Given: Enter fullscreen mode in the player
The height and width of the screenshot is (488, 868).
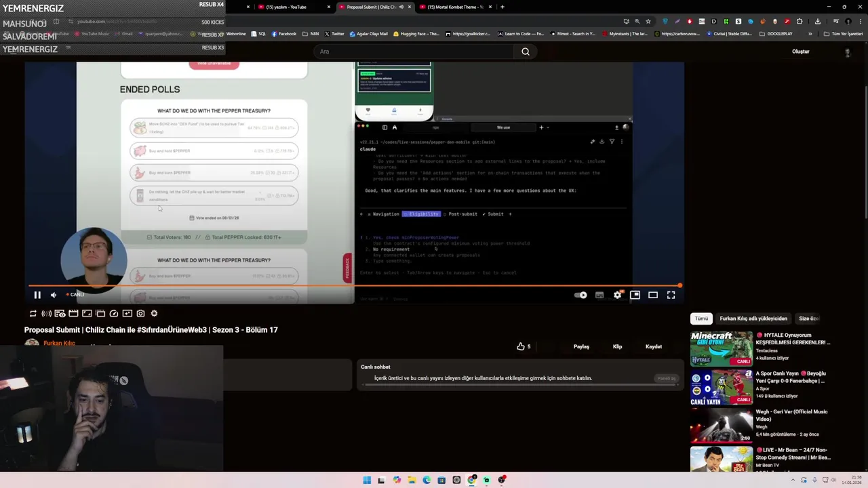Looking at the screenshot, I should (671, 295).
